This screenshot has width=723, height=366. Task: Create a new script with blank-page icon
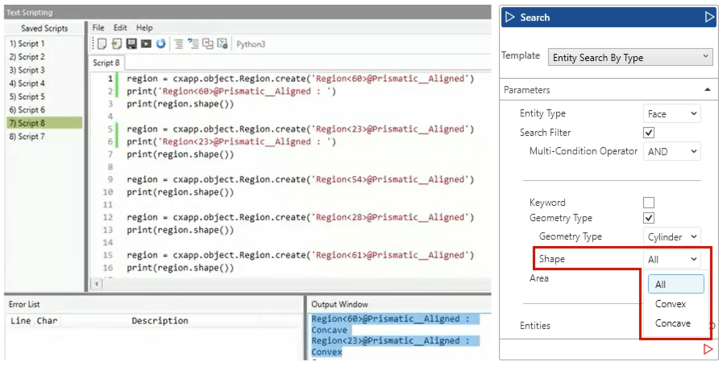pyautogui.click(x=102, y=44)
